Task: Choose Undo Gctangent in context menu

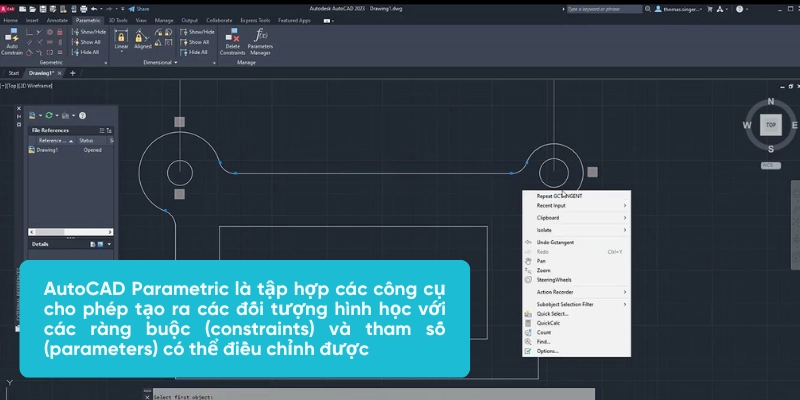Action: click(x=577, y=242)
